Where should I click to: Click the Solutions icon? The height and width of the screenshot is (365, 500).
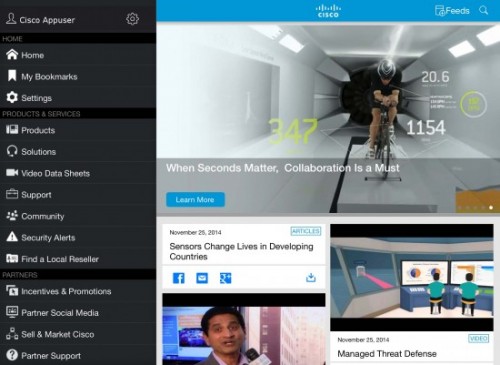pyautogui.click(x=12, y=151)
